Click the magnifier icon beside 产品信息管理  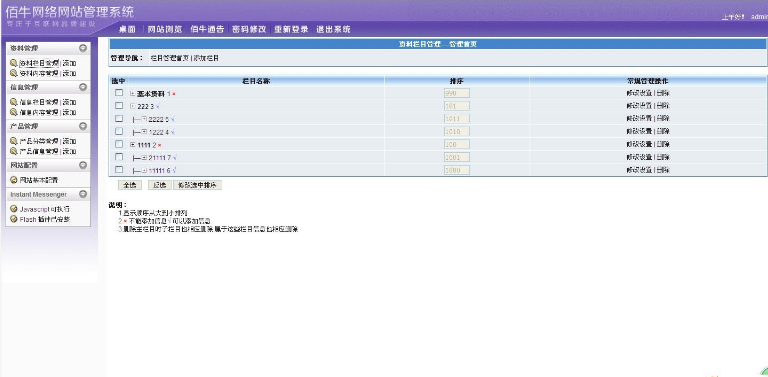click(x=14, y=151)
